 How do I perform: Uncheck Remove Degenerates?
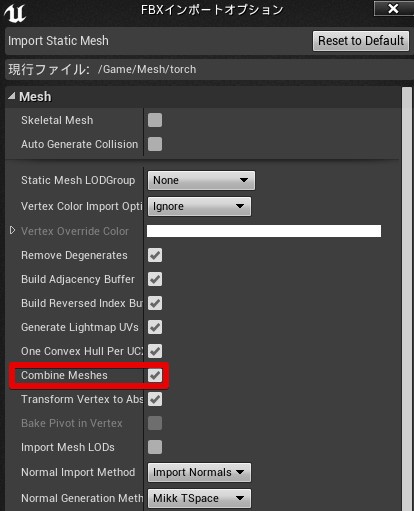(155, 255)
